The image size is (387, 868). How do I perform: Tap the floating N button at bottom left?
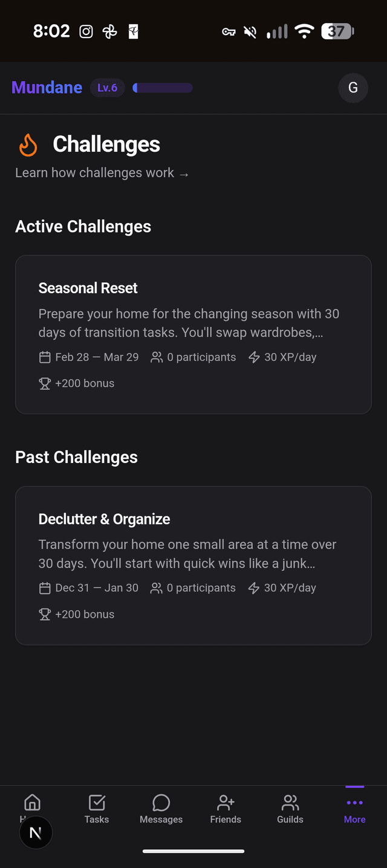pos(36,832)
